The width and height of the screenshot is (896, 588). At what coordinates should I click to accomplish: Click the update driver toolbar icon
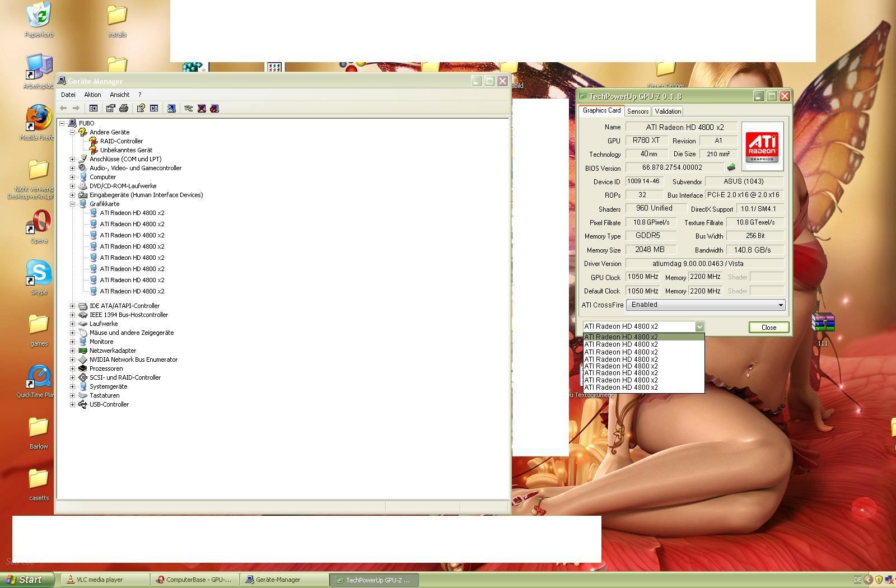pyautogui.click(x=189, y=108)
